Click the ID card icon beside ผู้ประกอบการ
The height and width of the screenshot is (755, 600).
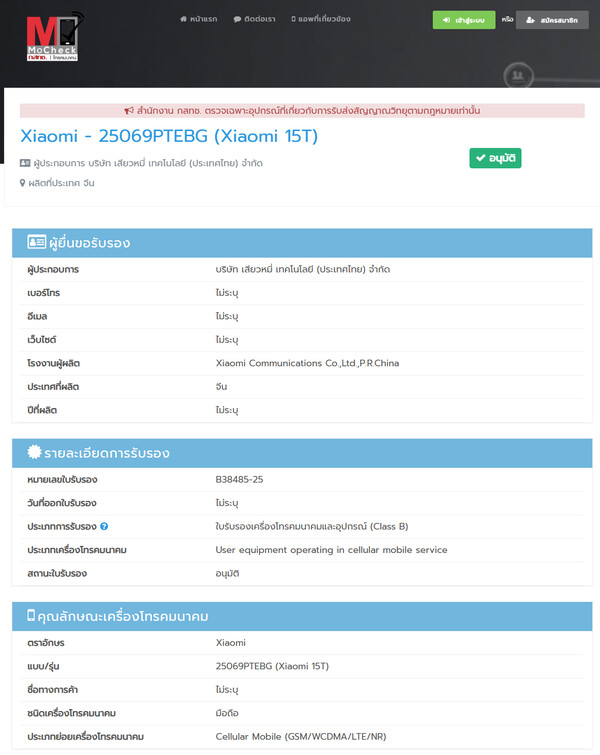25,162
